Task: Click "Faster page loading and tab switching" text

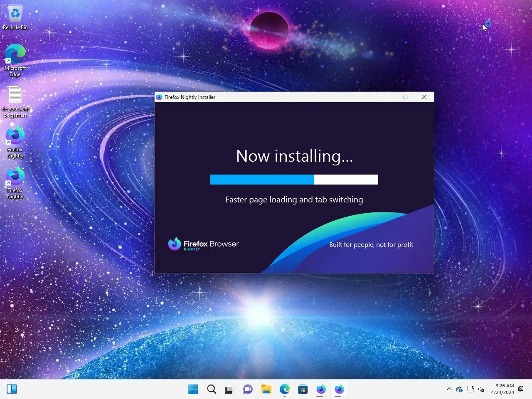Action: (x=294, y=200)
